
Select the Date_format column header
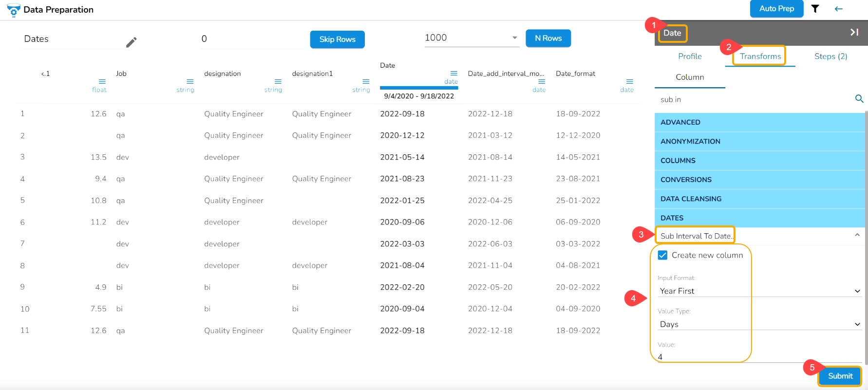point(575,74)
